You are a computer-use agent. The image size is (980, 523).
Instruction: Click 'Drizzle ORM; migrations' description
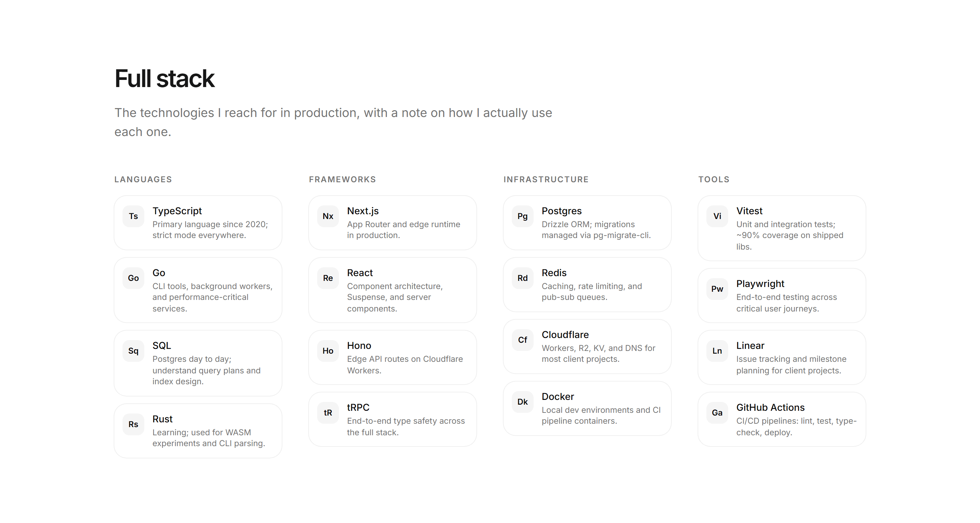(x=597, y=230)
